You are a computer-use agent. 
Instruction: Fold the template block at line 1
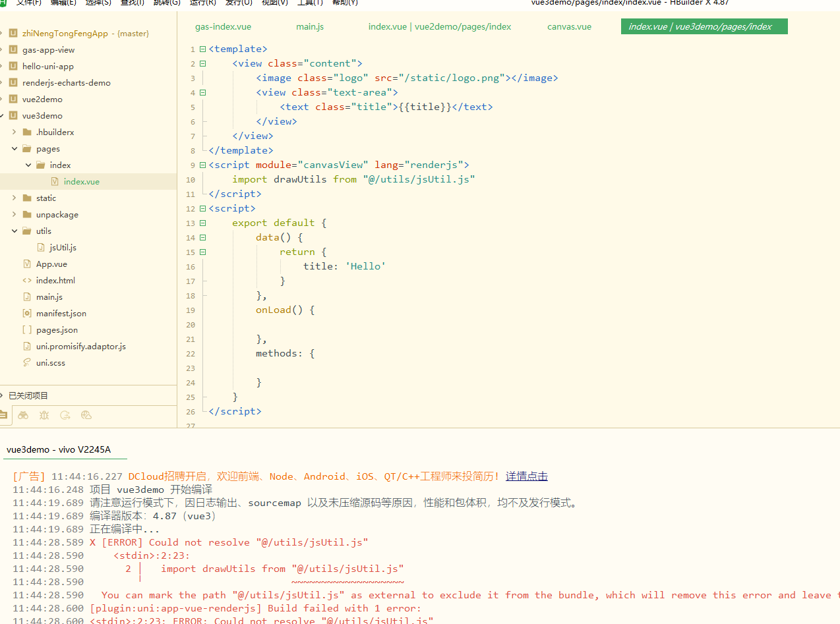click(202, 49)
